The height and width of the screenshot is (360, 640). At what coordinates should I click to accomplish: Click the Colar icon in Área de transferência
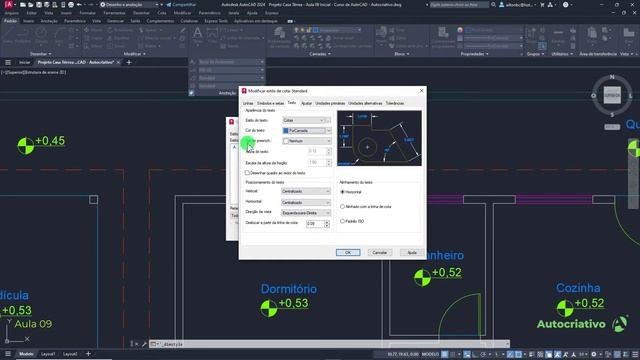tap(592, 35)
